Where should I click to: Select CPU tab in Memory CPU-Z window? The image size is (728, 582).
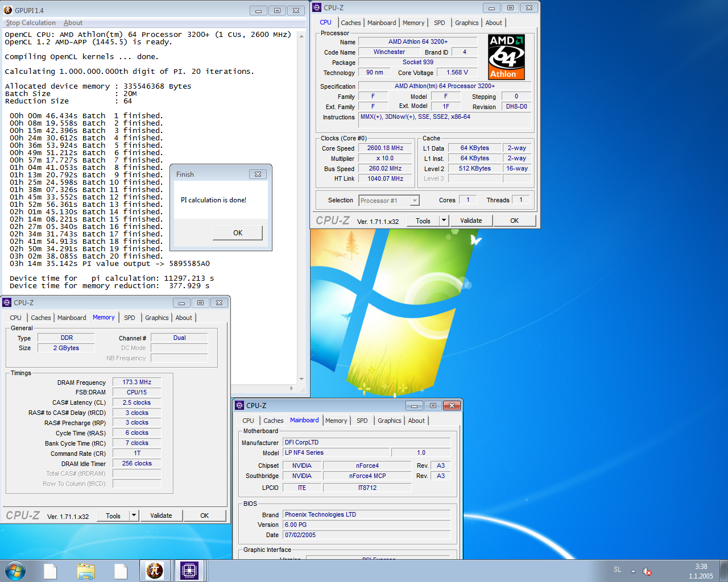16,318
